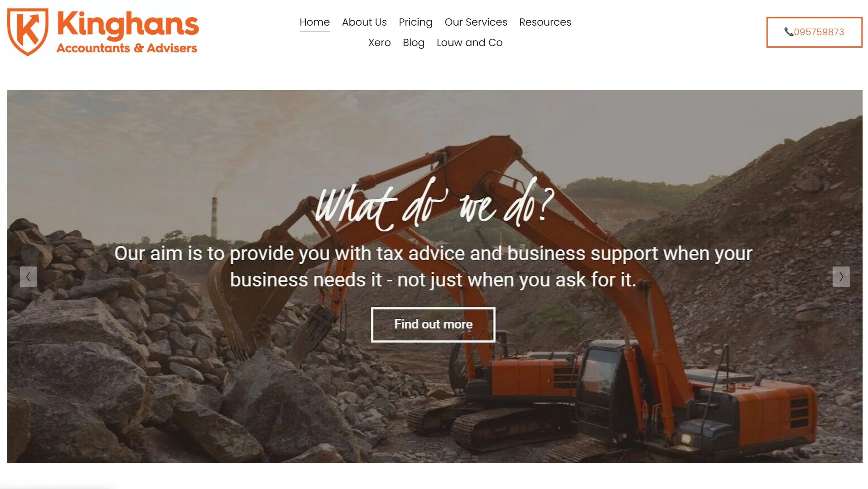Open Our Services menu
This screenshot has height=489, width=868.
[x=476, y=22]
